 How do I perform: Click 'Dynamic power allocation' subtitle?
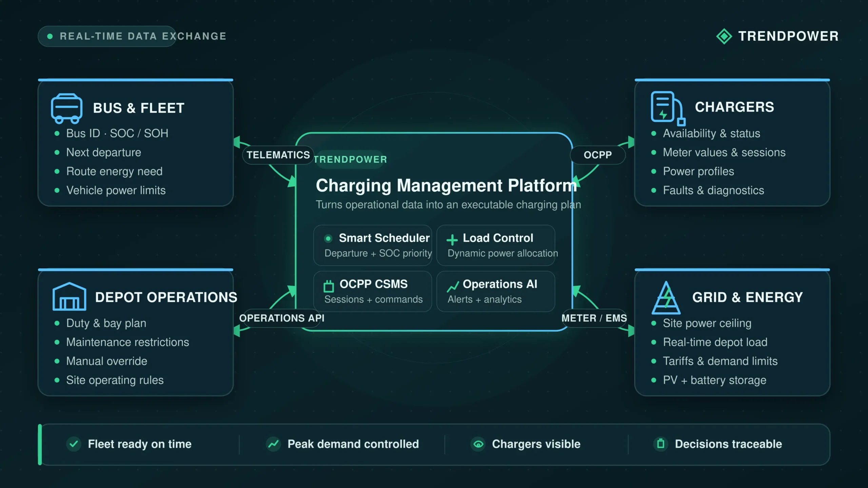pyautogui.click(x=502, y=253)
